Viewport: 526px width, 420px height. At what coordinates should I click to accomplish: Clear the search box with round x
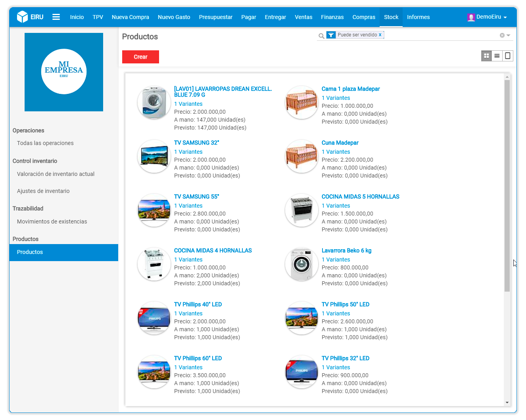tap(502, 35)
